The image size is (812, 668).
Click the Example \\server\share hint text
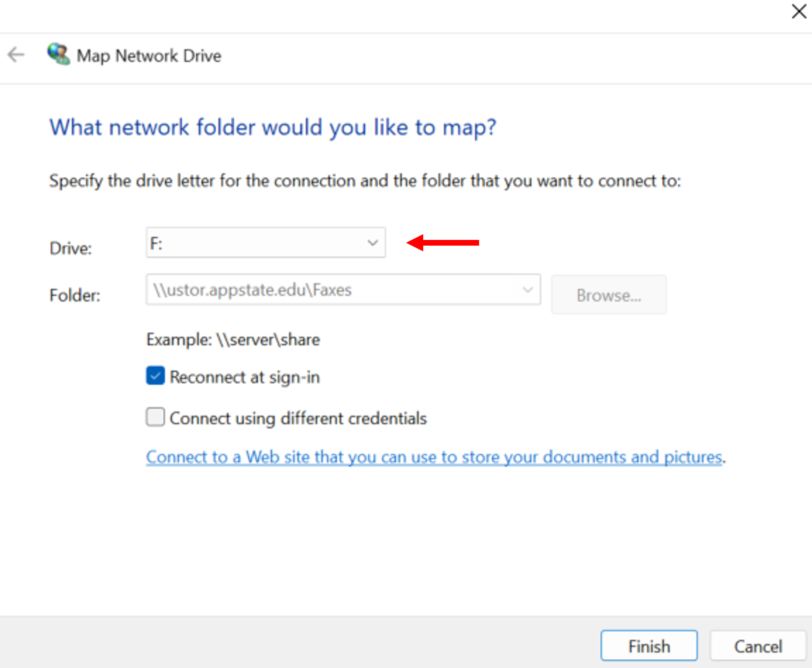point(233,340)
